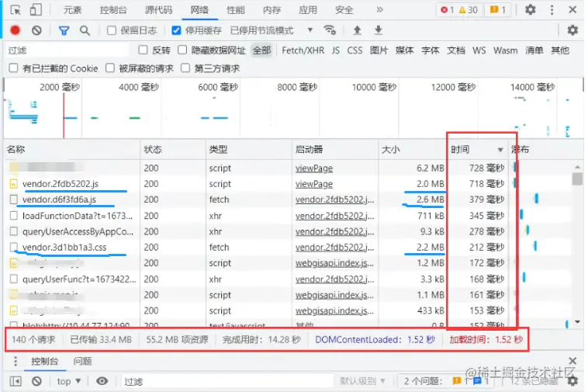The image size is (588, 392).
Task: Clear the network log icon
Action: click(x=36, y=30)
